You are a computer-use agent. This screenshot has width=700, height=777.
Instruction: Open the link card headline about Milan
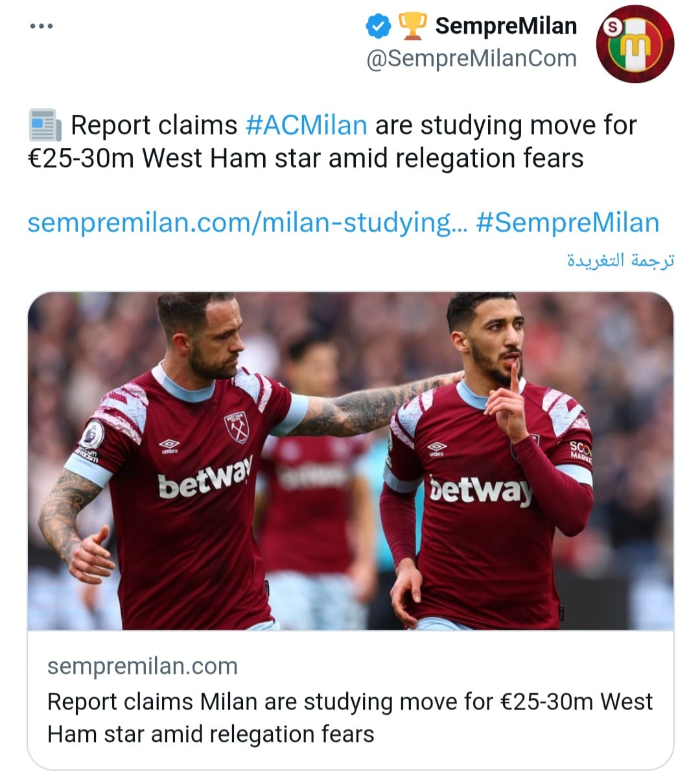pos(350,717)
